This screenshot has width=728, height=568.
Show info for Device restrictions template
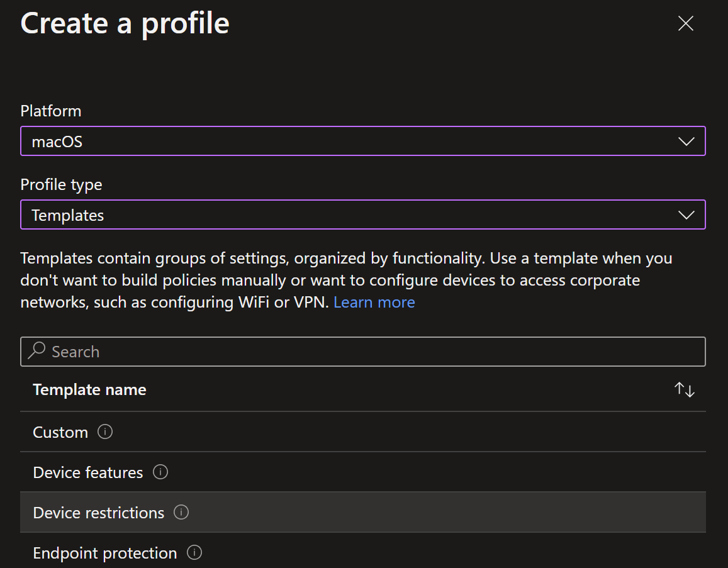pyautogui.click(x=181, y=512)
